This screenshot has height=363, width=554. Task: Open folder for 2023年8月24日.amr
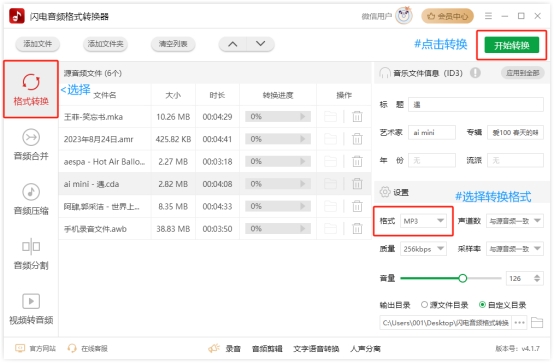330,139
